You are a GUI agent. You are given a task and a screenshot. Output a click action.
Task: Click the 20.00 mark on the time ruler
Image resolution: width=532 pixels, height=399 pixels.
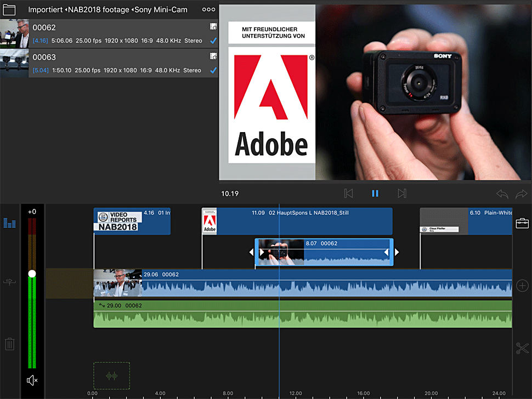431,393
